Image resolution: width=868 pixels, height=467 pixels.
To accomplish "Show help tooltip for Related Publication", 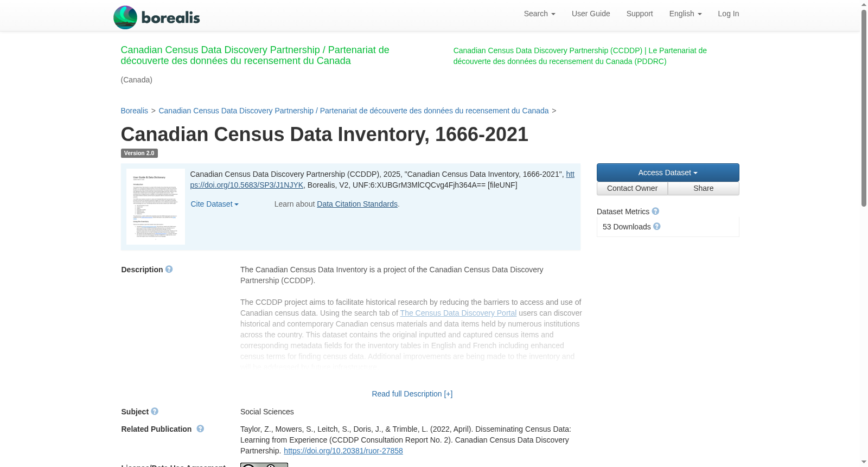I will coord(200,428).
